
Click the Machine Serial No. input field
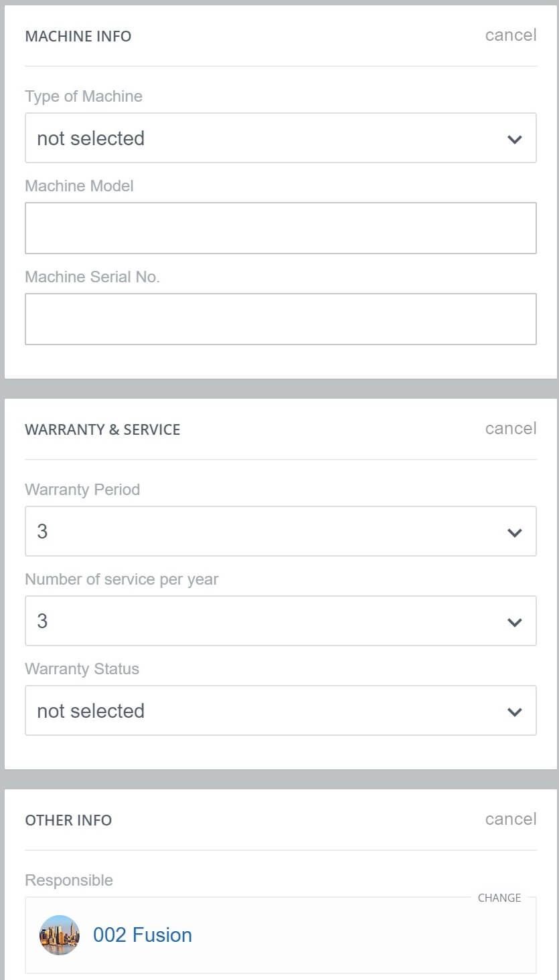point(281,318)
